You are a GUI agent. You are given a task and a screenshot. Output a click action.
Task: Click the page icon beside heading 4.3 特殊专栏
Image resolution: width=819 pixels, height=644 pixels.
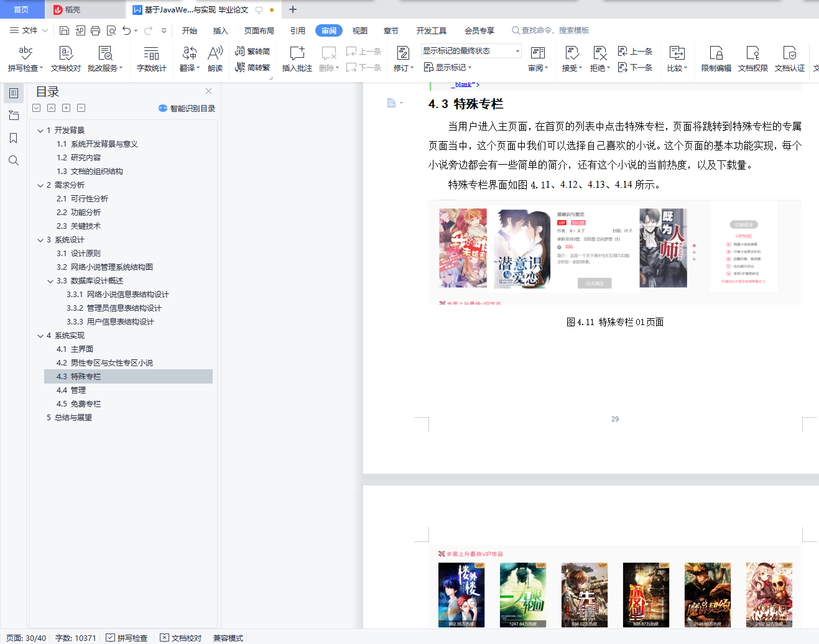[392, 103]
